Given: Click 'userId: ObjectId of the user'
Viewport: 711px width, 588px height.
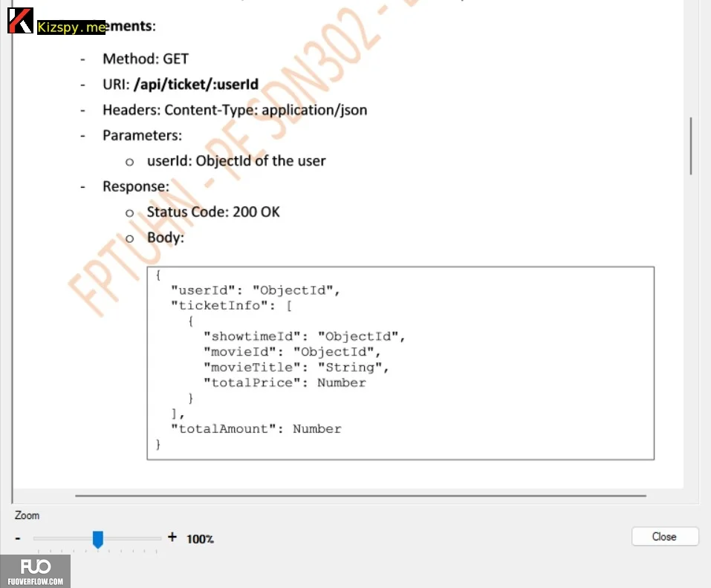Looking at the screenshot, I should 236,161.
